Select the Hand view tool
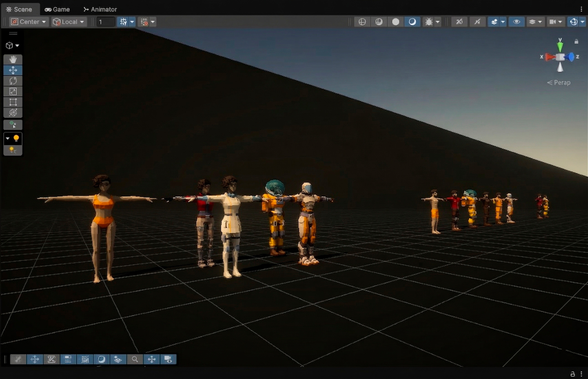Viewport: 588px width, 379px height. tap(13, 59)
